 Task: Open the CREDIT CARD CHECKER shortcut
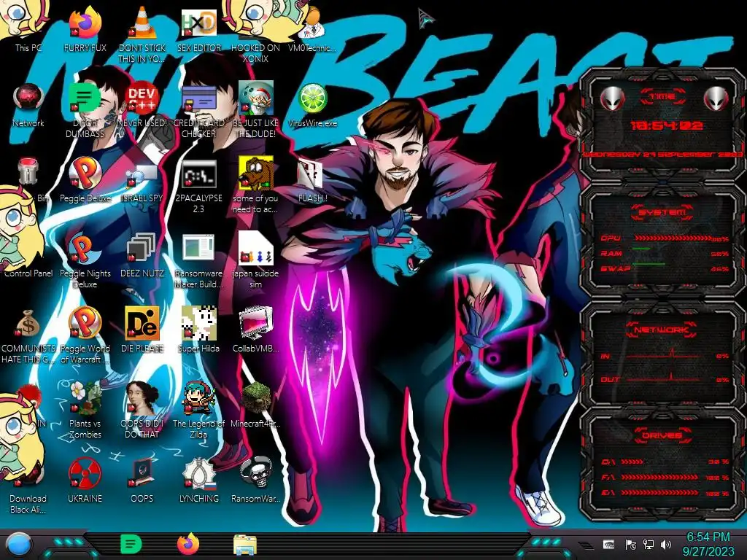(x=198, y=109)
